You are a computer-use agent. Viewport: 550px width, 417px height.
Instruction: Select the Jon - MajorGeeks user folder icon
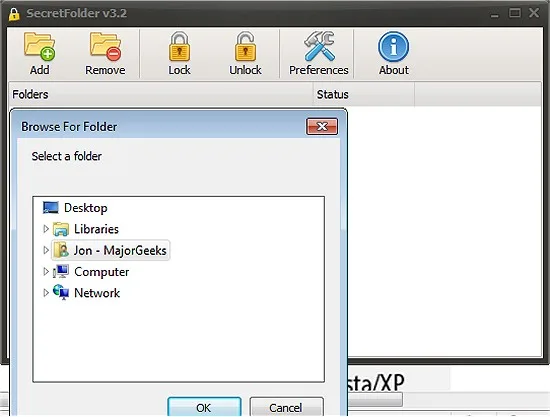pyautogui.click(x=61, y=250)
